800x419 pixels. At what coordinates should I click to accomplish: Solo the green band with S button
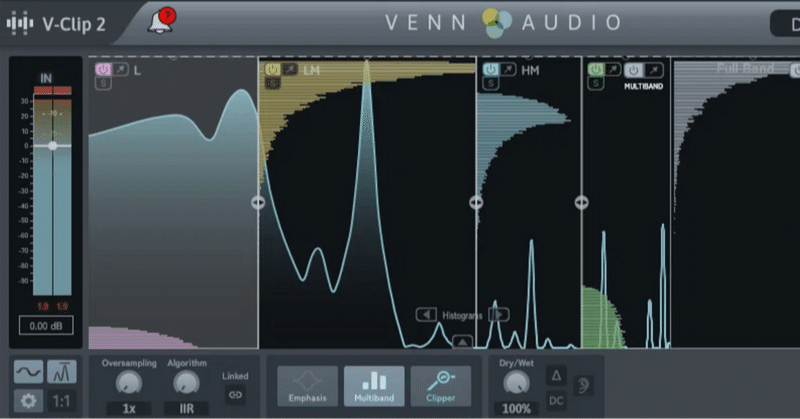coord(595,83)
